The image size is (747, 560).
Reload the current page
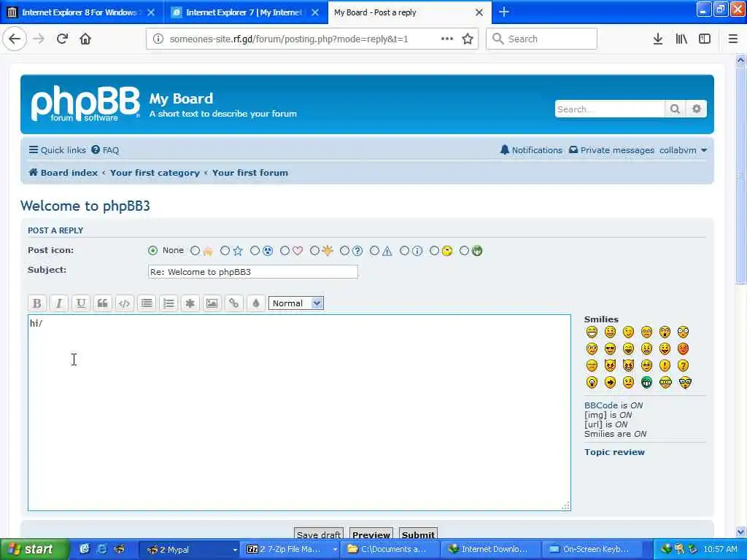62,39
